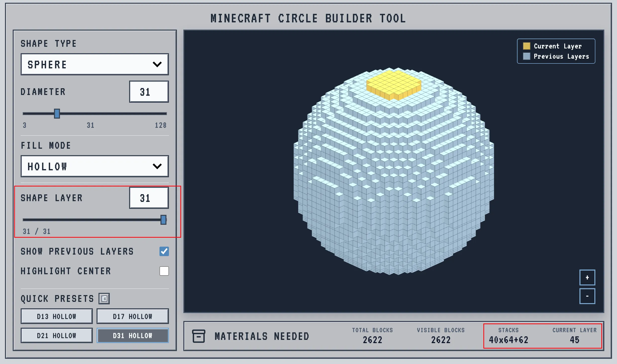Click the Quick Presets list icon
617x364 pixels.
(x=104, y=299)
